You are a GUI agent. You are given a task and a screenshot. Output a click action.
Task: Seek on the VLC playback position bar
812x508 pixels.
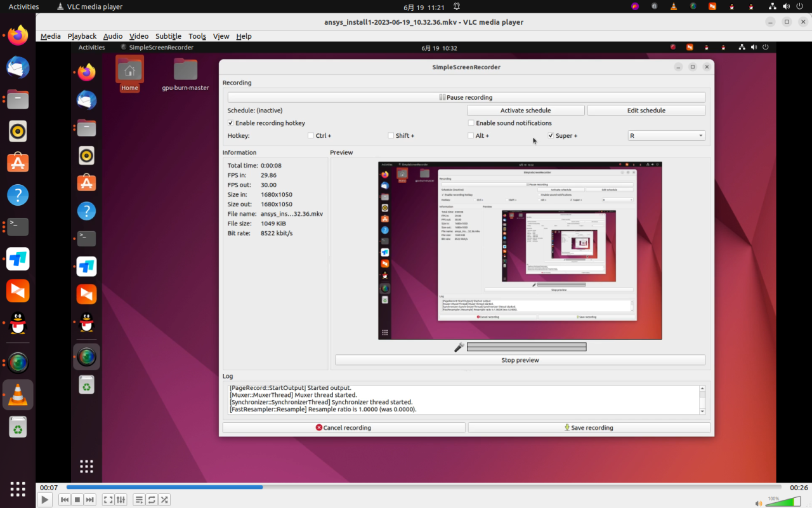pos(424,487)
